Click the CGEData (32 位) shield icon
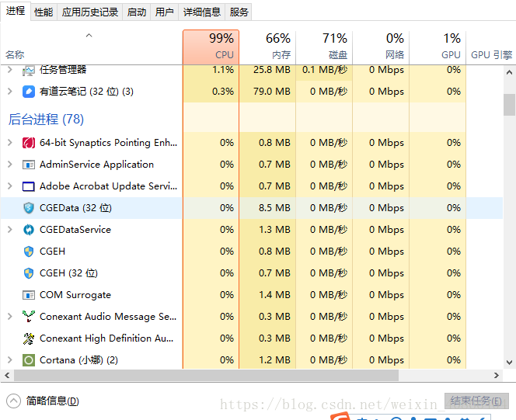 [29, 208]
